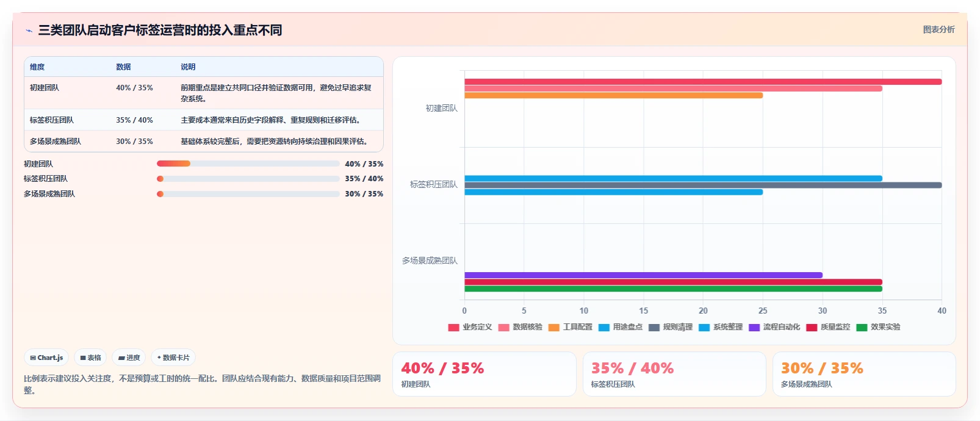The width and height of the screenshot is (980, 421).
Task: Click the pink 数据核验 bar for 初建团队
Action: point(673,88)
